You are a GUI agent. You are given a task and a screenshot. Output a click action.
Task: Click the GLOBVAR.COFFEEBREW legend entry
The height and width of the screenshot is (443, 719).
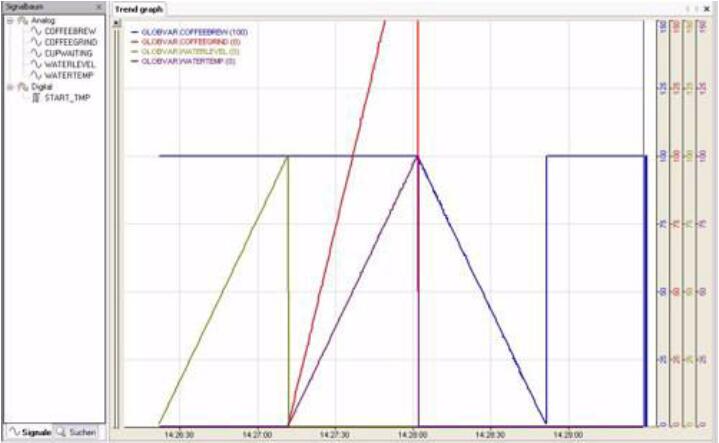190,32
